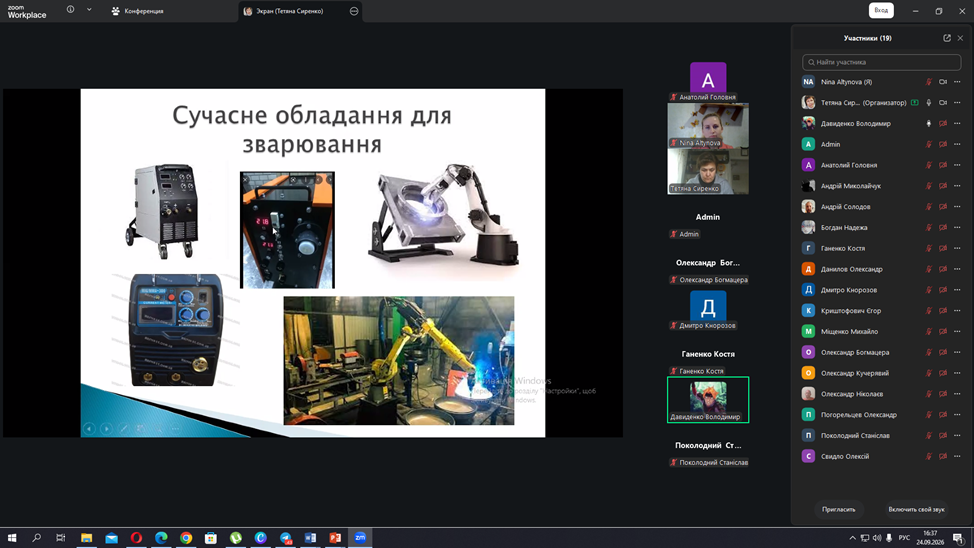Viewport: 974px width, 548px height.
Task: Open more options for Свидло Олексій
Action: (957, 457)
